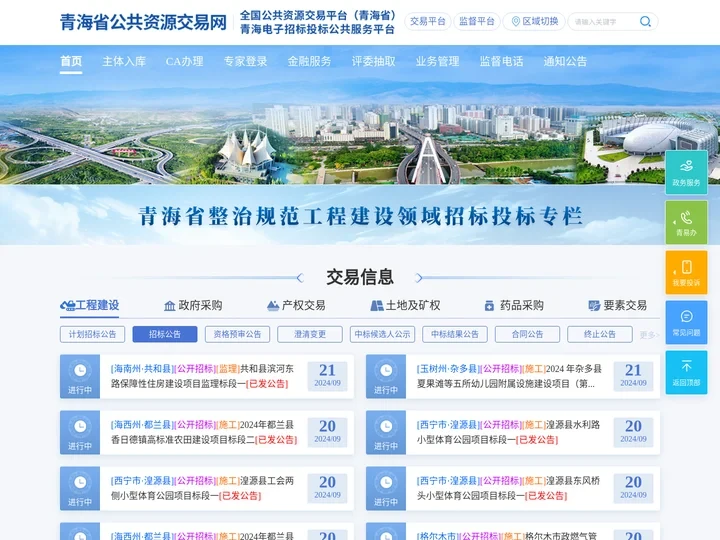
Task: Select 计划招标公告 filter
Action: (x=92, y=334)
